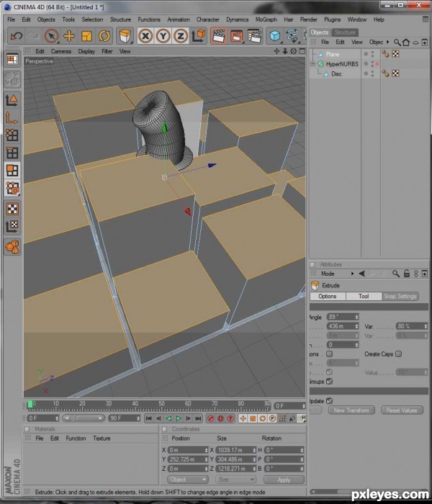Switch to Snap Settings tab
432x504 pixels.
pyautogui.click(x=400, y=297)
